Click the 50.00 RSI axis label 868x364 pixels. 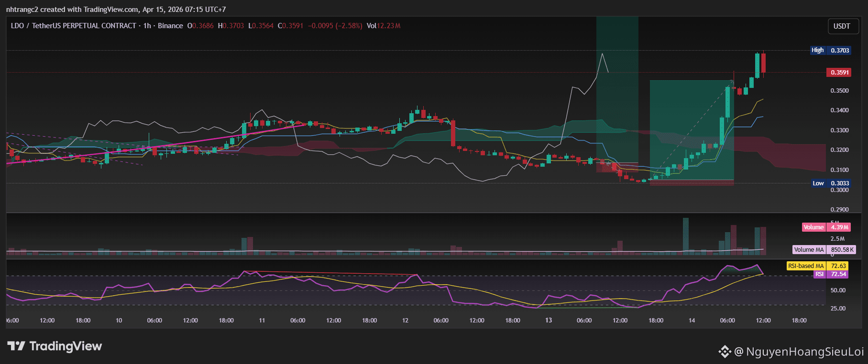838,290
